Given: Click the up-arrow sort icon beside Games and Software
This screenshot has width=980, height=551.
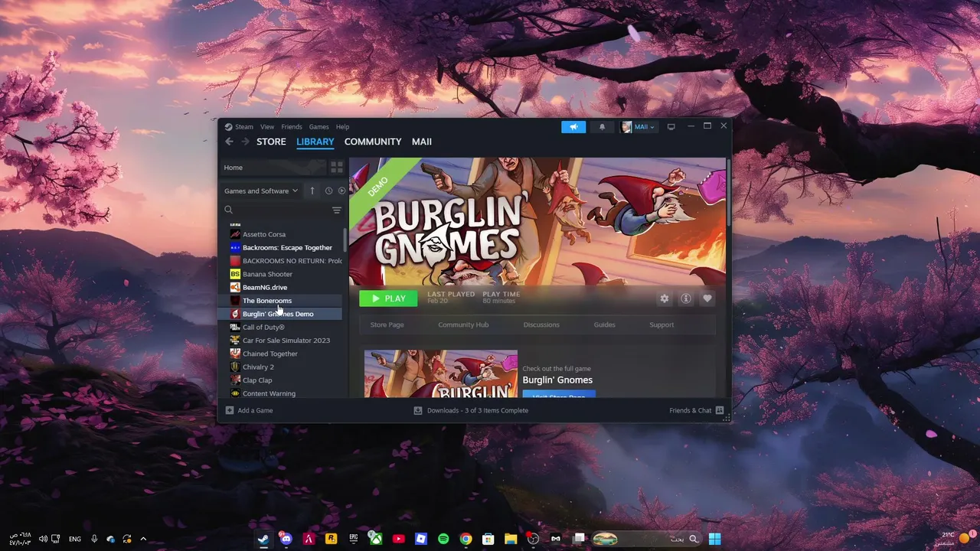Looking at the screenshot, I should pyautogui.click(x=312, y=191).
